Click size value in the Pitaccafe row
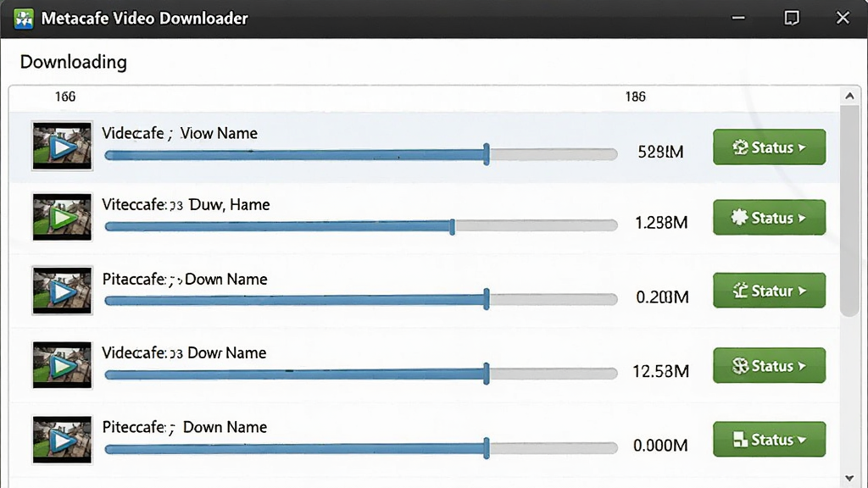This screenshot has width=868, height=488. 663,297
